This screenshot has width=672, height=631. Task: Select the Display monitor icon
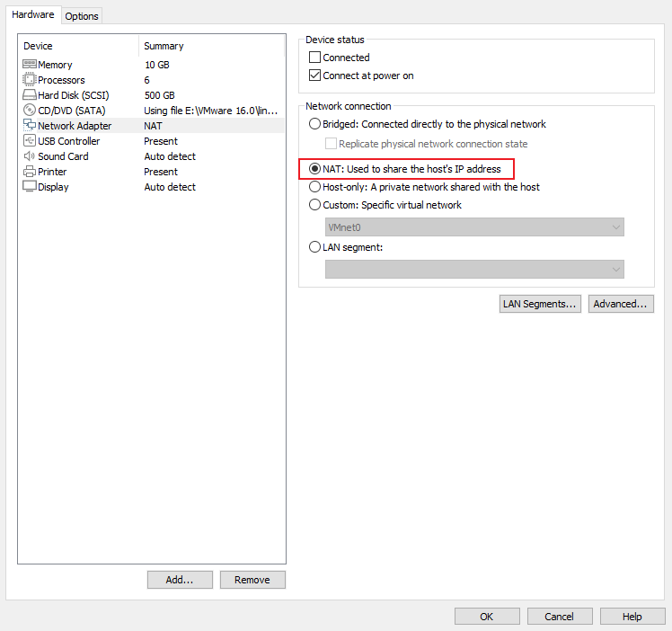[x=29, y=187]
